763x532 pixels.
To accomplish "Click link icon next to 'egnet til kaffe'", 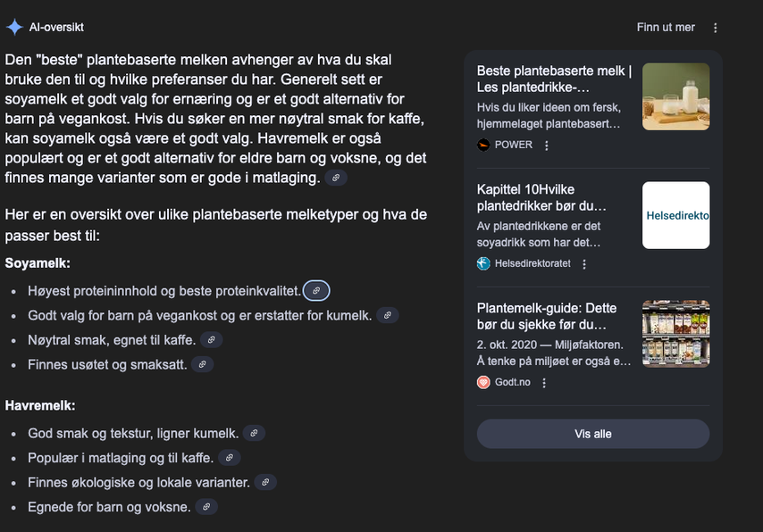I will pos(211,339).
